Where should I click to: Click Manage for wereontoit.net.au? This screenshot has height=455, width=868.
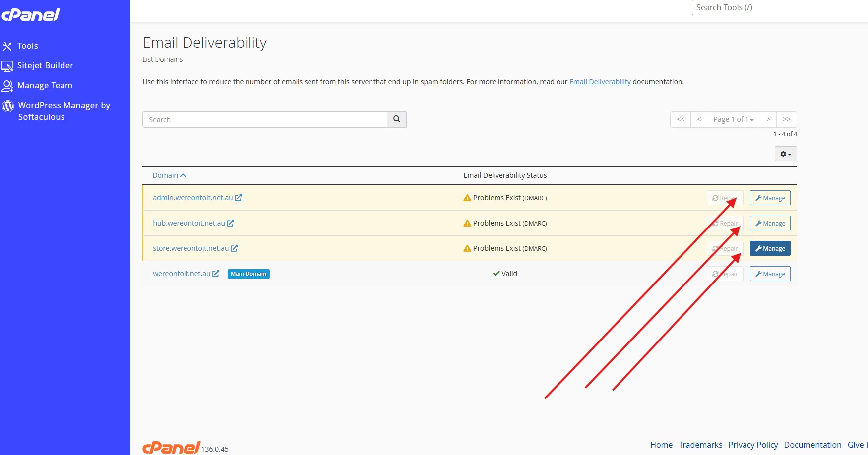[x=770, y=274]
